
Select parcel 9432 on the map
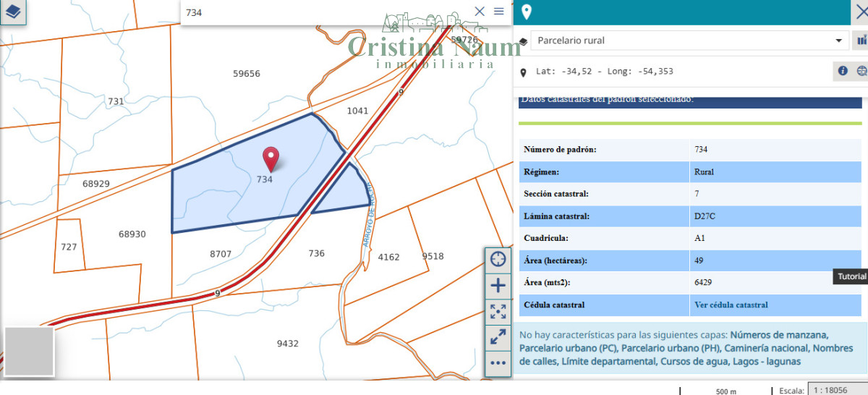pos(287,344)
